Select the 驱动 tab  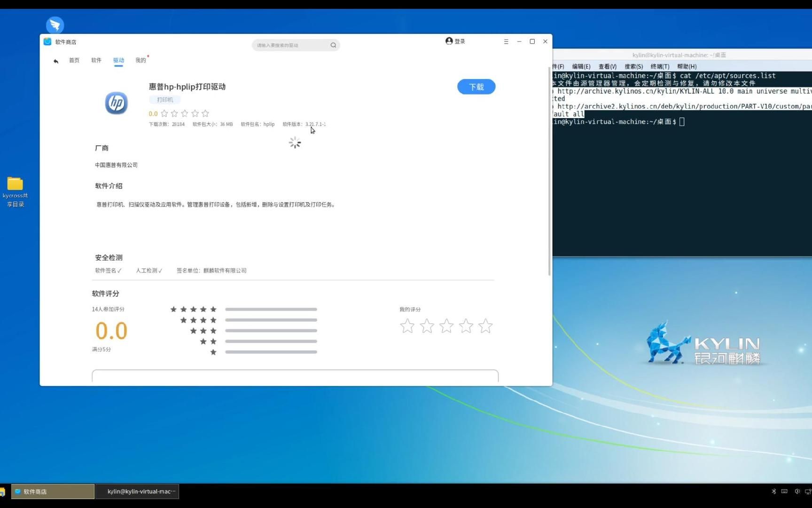(118, 60)
